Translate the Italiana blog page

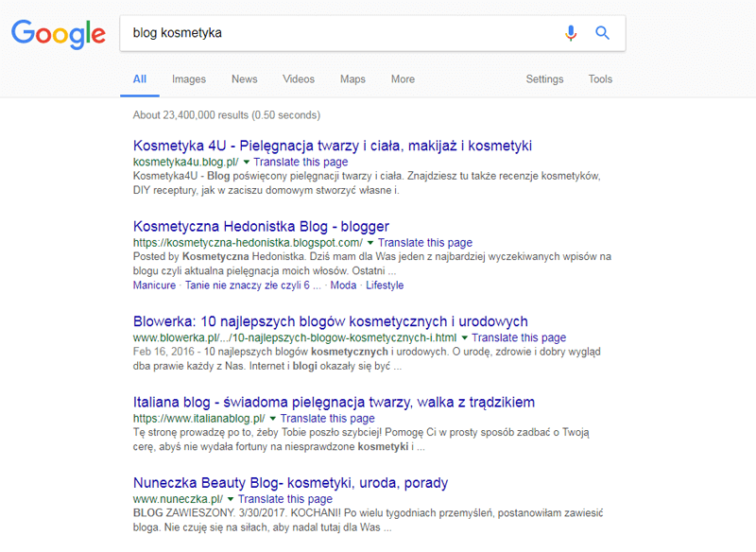328,419
